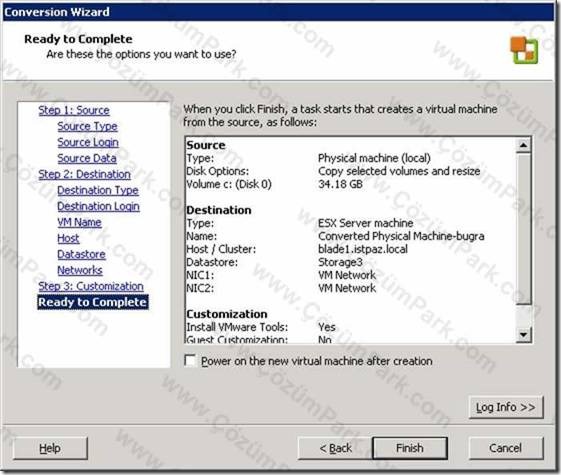The width and height of the screenshot is (561, 475).
Task: Click the 'Storage3' datastore value
Action: [340, 262]
